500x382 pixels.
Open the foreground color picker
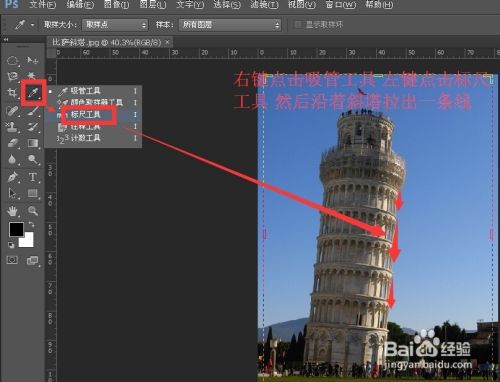coord(16,230)
